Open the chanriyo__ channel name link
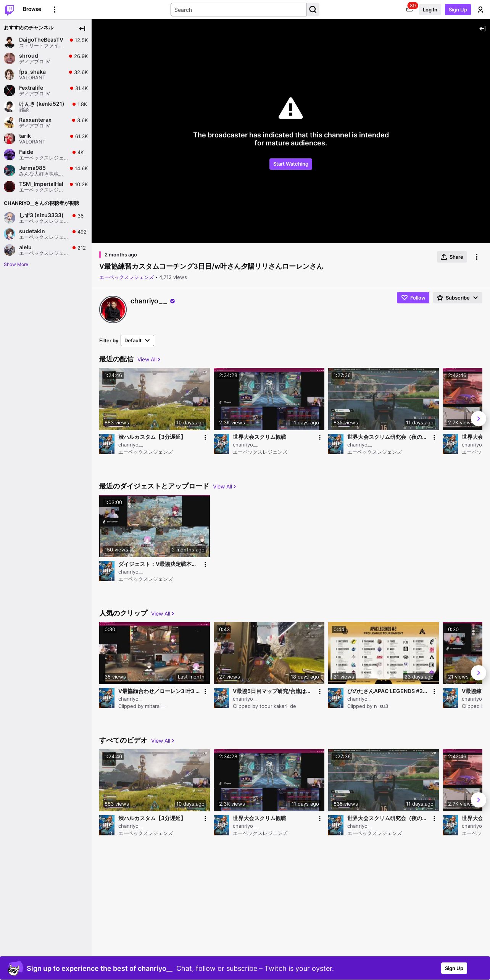 point(149,301)
